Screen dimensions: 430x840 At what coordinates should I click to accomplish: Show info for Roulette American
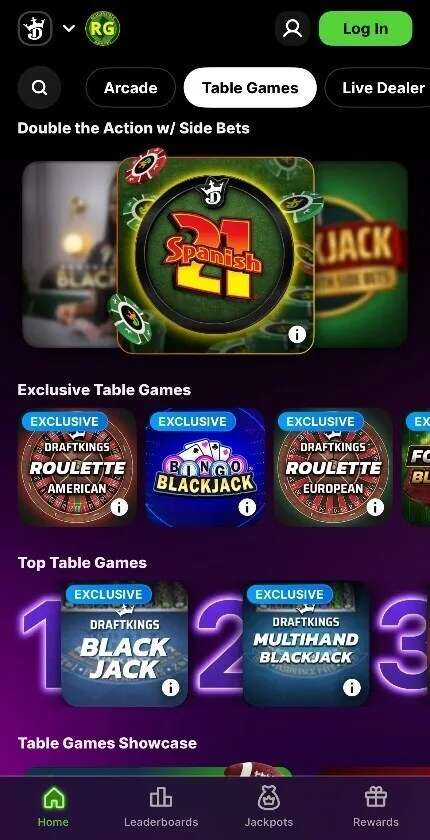(119, 507)
